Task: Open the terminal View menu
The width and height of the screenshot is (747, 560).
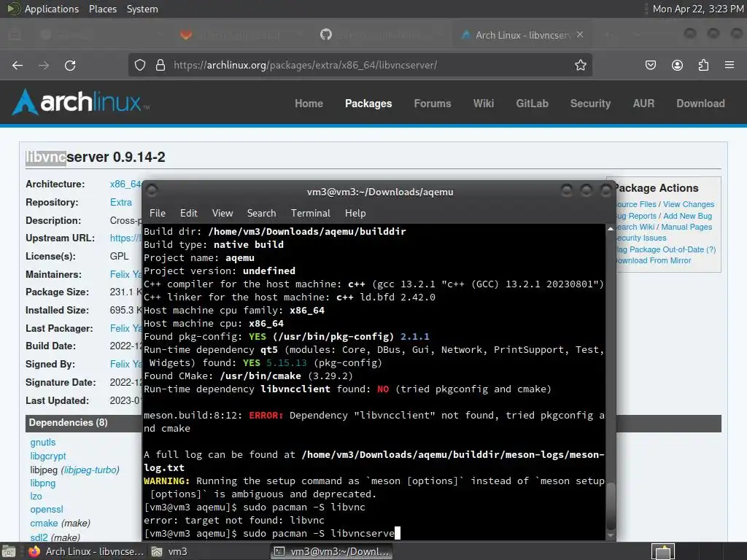Action: click(222, 214)
